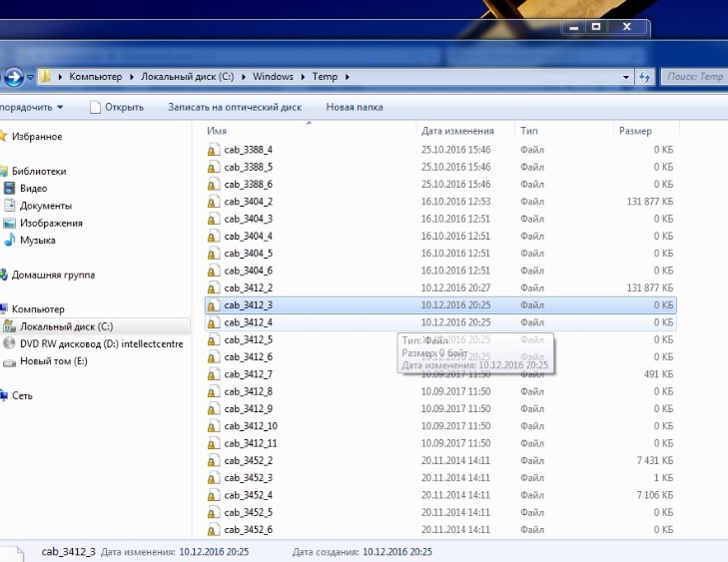The image size is (728, 562).
Task: Click the DVD RW drive disc icon
Action: (x=9, y=343)
